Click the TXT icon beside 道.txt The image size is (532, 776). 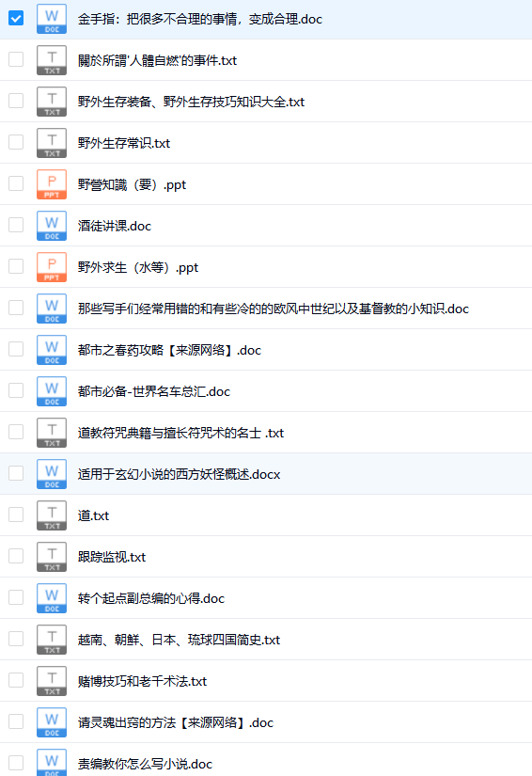pos(52,515)
